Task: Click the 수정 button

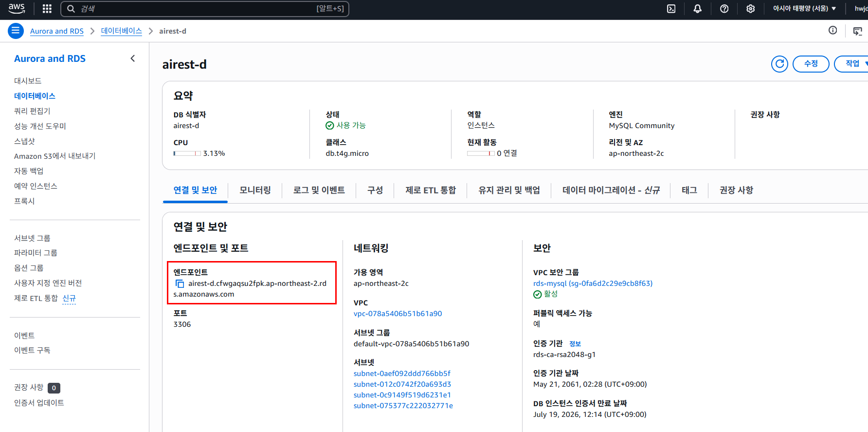Action: click(x=811, y=64)
